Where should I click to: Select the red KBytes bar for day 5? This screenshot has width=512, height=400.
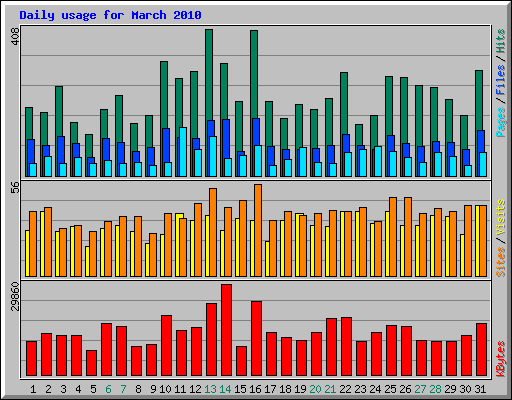point(91,363)
